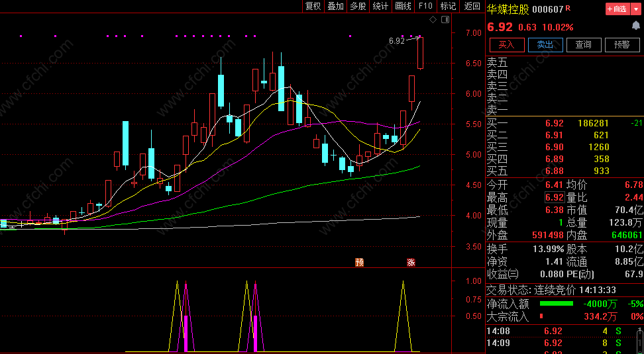Click the 买五 bid price 6.88

pos(555,171)
